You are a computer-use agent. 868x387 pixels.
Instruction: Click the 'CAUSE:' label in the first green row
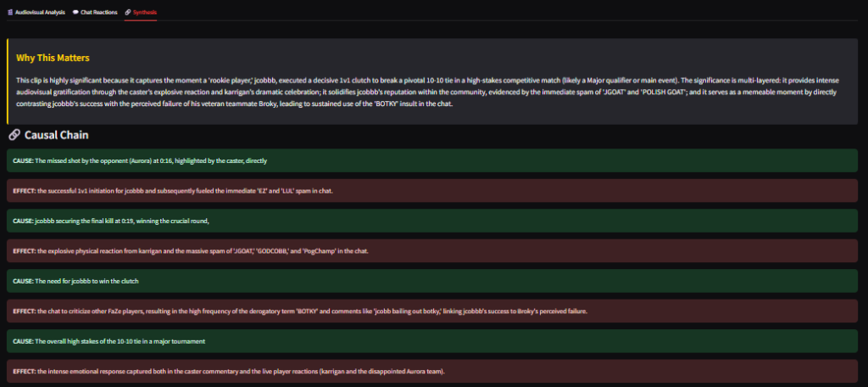click(x=23, y=160)
